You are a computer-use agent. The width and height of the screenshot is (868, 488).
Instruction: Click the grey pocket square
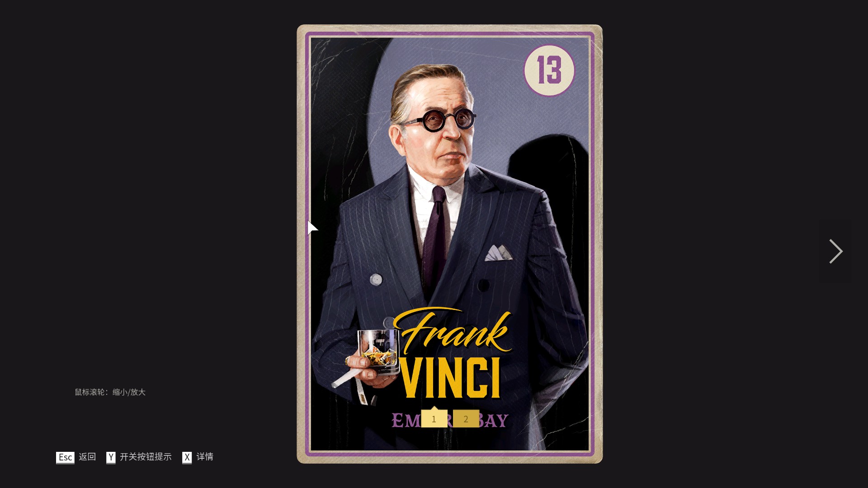[x=498, y=253]
